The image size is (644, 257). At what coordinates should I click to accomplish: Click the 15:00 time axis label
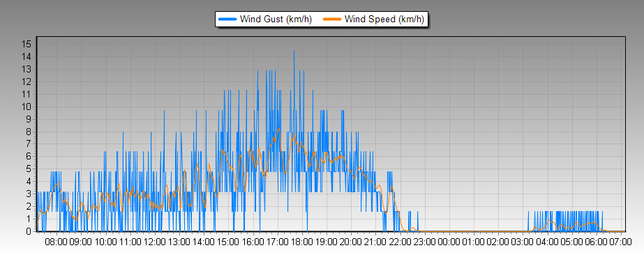tap(228, 242)
